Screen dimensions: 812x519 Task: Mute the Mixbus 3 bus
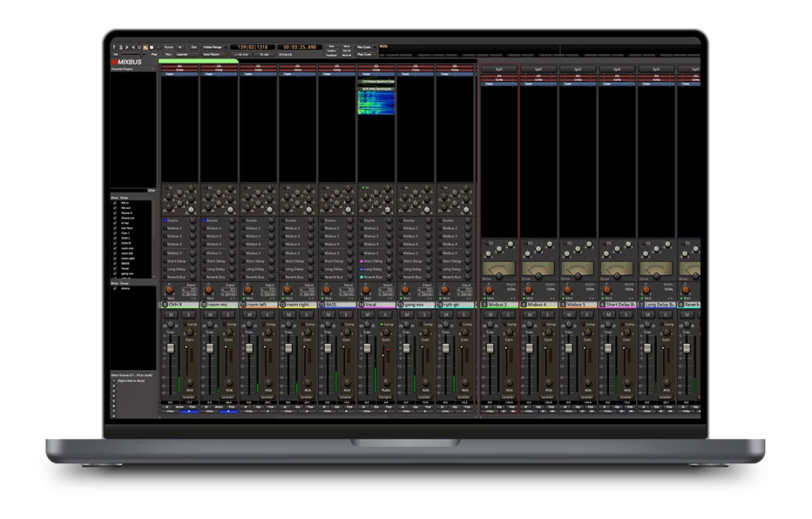(x=490, y=314)
